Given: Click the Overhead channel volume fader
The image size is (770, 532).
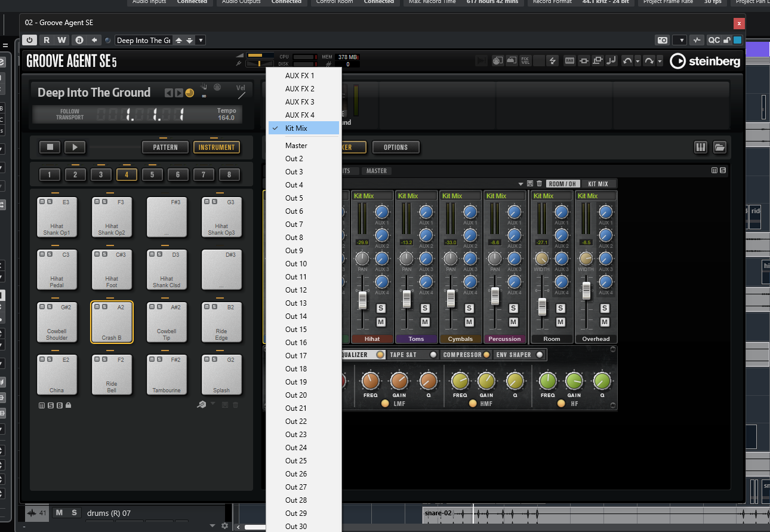Looking at the screenshot, I should pos(587,291).
